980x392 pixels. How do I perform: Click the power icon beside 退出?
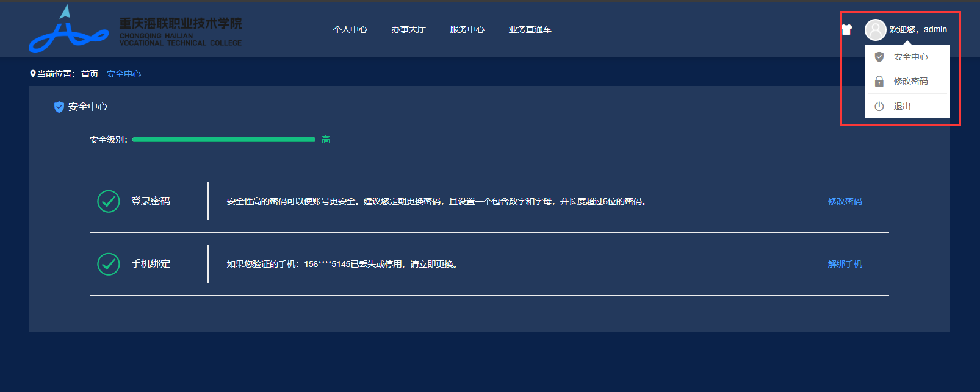[879, 106]
